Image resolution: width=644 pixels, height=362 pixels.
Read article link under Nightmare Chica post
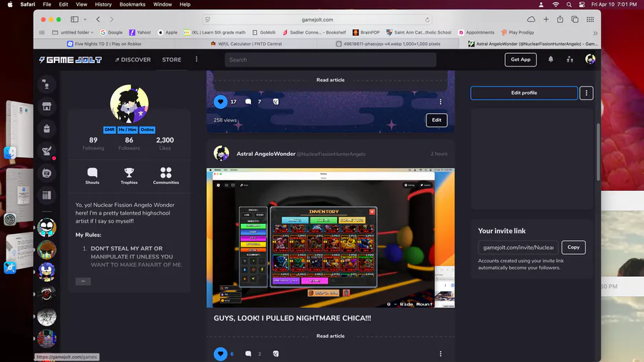tap(330, 336)
